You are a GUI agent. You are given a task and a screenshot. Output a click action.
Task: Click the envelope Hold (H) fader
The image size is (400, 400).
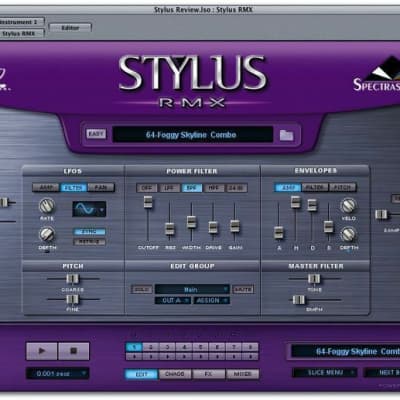click(295, 202)
